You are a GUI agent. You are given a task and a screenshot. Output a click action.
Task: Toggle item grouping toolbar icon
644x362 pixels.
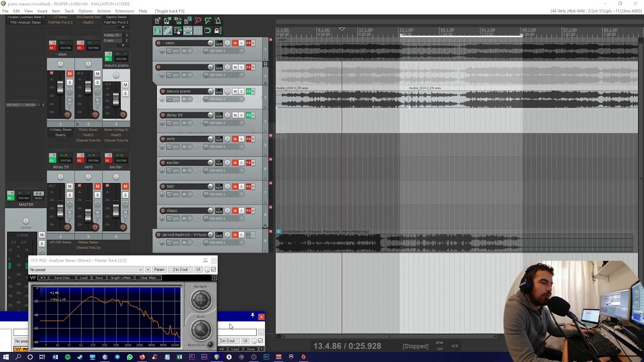tap(168, 31)
